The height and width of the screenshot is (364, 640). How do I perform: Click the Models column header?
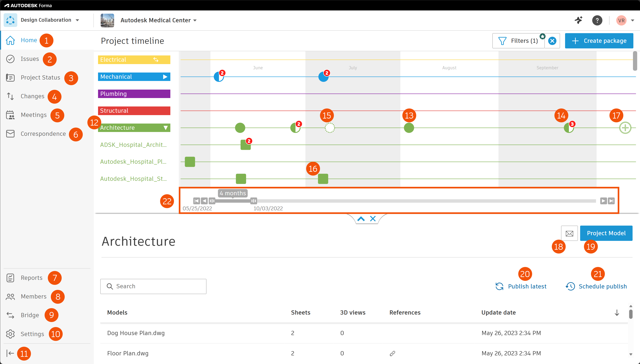(x=117, y=313)
